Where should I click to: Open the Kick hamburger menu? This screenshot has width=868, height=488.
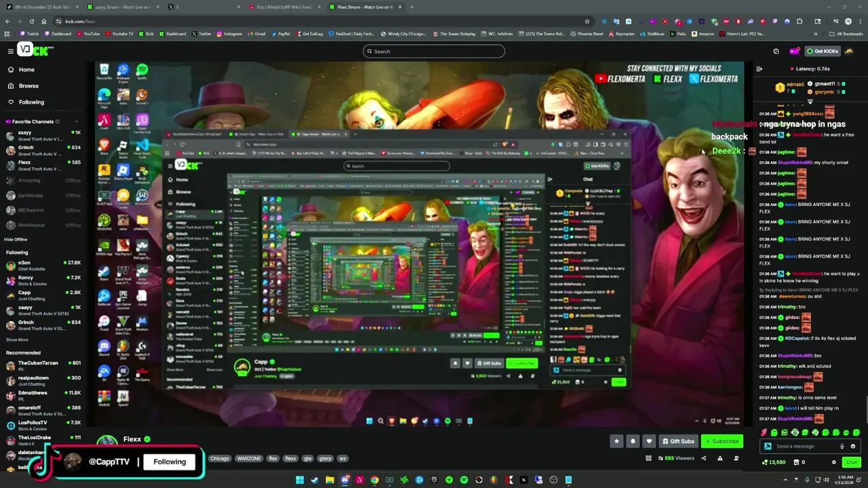click(x=11, y=51)
